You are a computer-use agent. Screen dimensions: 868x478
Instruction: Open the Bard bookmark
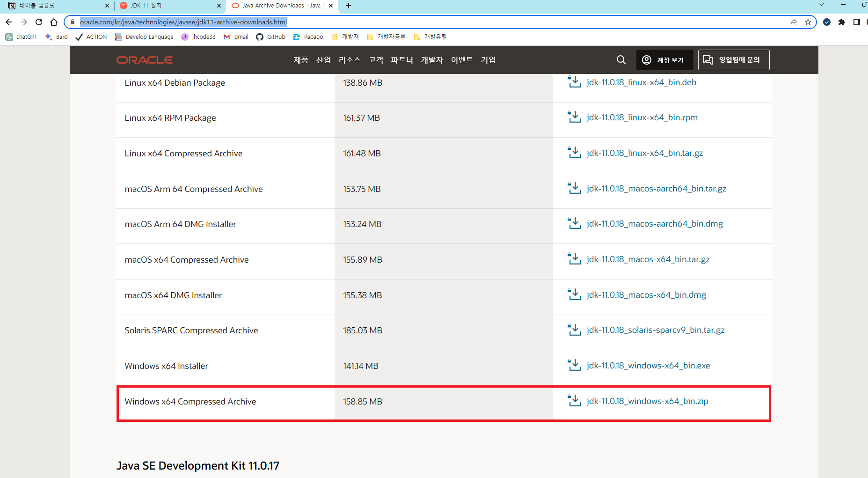point(56,37)
